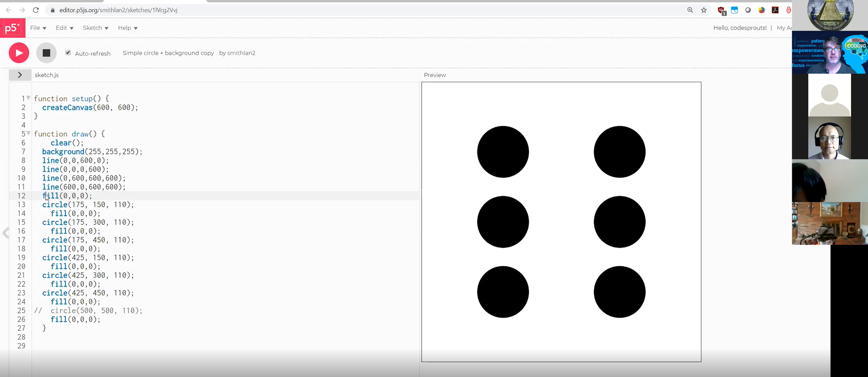Screen dimensions: 868x377
Task: Stop the running sketch
Action: 46,53
